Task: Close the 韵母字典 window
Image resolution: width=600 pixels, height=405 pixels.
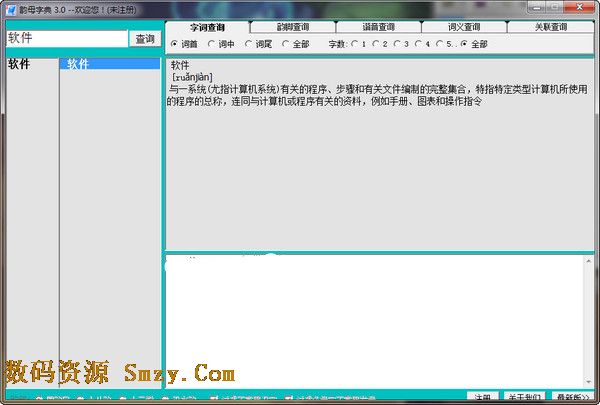Action: (x=579, y=7)
